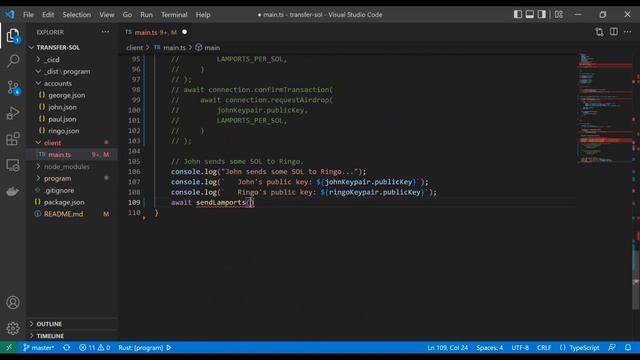The image size is (640, 360).
Task: Click Spaces: 4 indentation setting
Action: pos(489,348)
